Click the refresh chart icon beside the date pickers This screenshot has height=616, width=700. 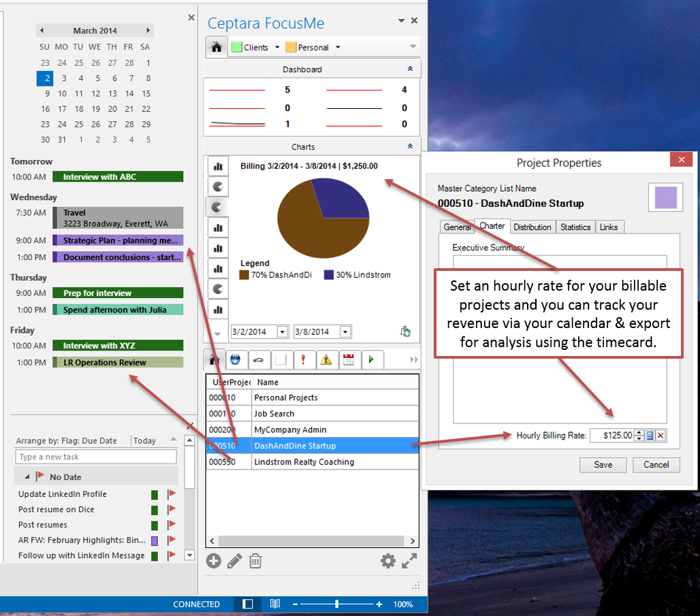pyautogui.click(x=405, y=331)
